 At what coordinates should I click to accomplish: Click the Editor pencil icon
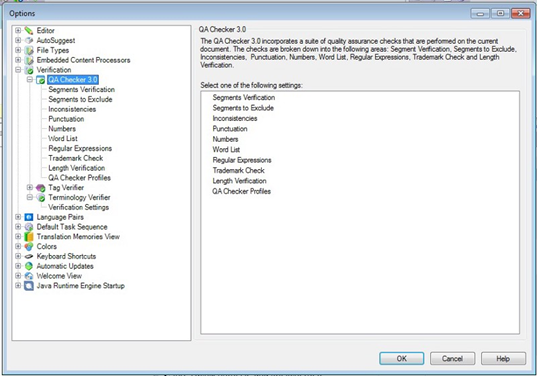29,30
